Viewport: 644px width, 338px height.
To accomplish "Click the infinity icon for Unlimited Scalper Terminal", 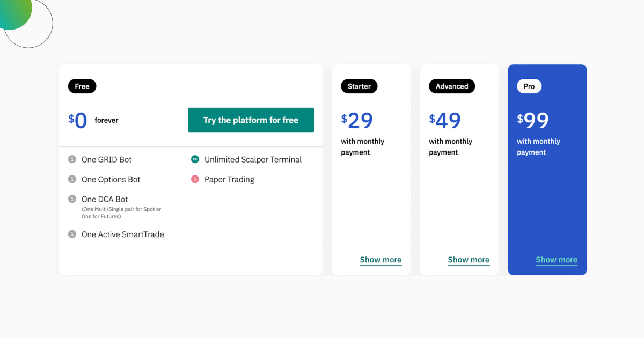I will pos(194,159).
